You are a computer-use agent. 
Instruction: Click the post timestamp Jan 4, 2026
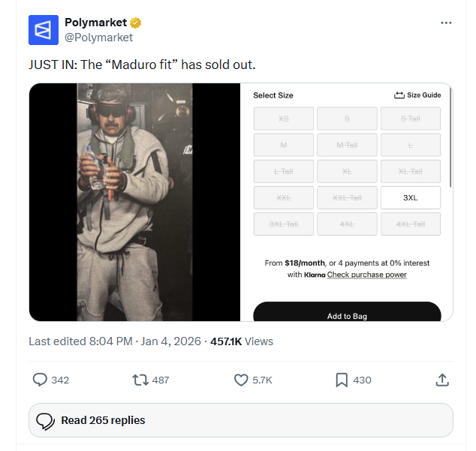pos(166,341)
